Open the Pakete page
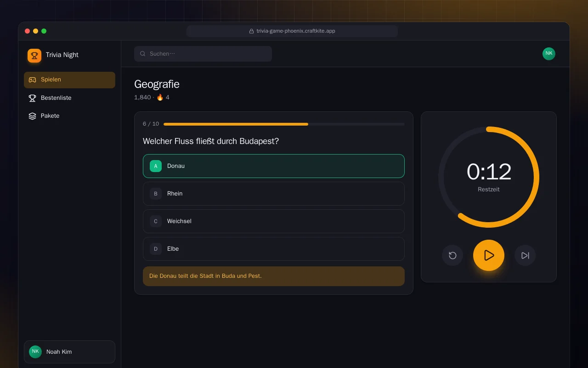This screenshot has height=368, width=588. click(x=69, y=116)
